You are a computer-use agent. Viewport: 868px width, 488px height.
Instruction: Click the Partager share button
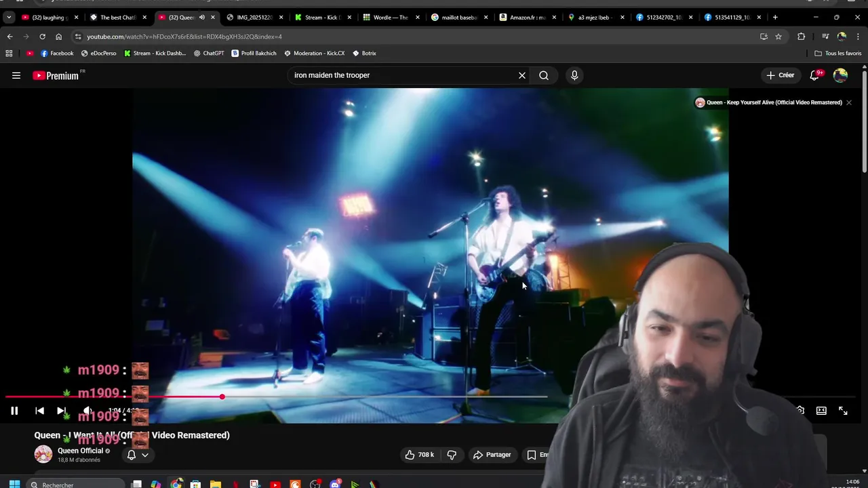point(492,455)
